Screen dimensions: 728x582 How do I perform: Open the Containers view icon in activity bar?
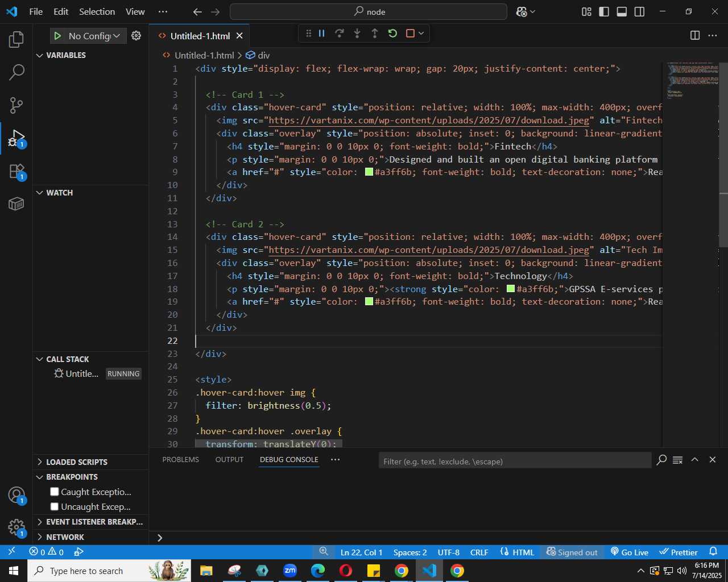point(16,203)
